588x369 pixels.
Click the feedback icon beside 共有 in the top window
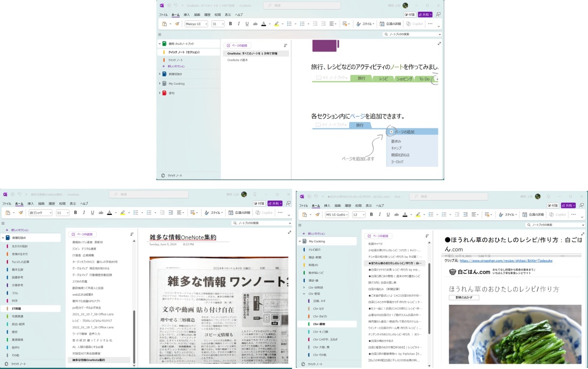(438, 14)
